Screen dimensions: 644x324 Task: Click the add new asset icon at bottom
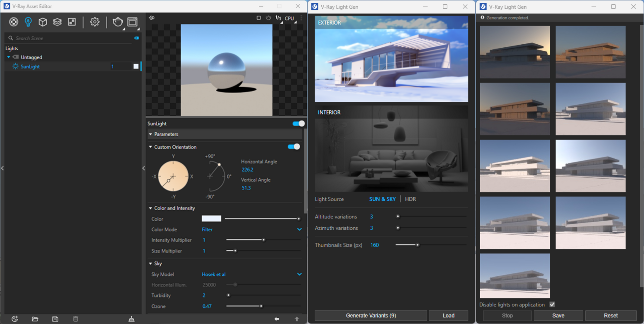pyautogui.click(x=15, y=319)
